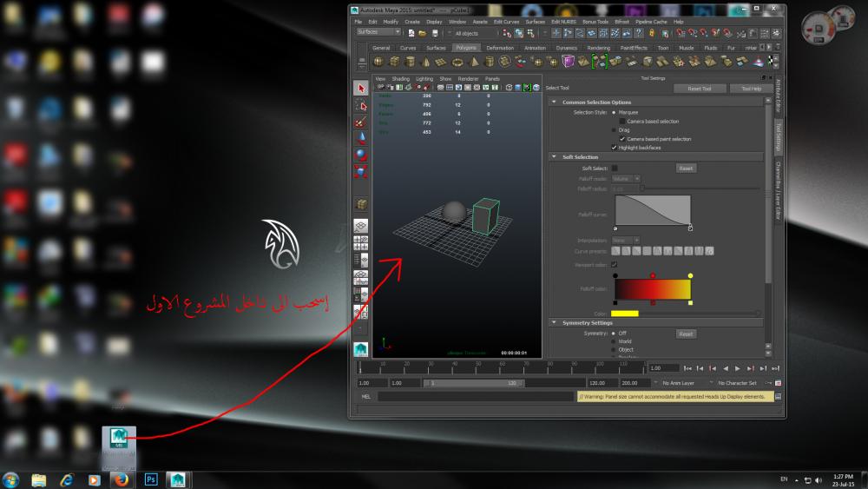Viewport: 868px width, 489px height.
Task: Click the Open Scene folder icon
Action: pos(423,33)
